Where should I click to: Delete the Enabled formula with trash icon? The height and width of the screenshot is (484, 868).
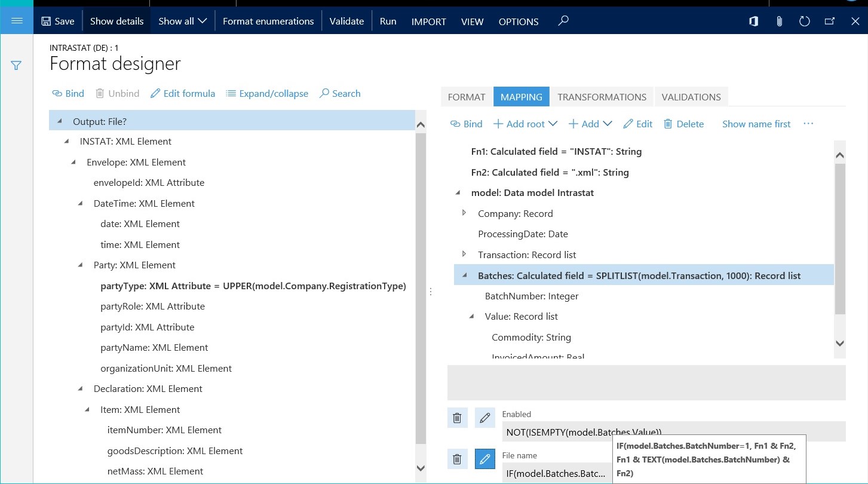457,418
